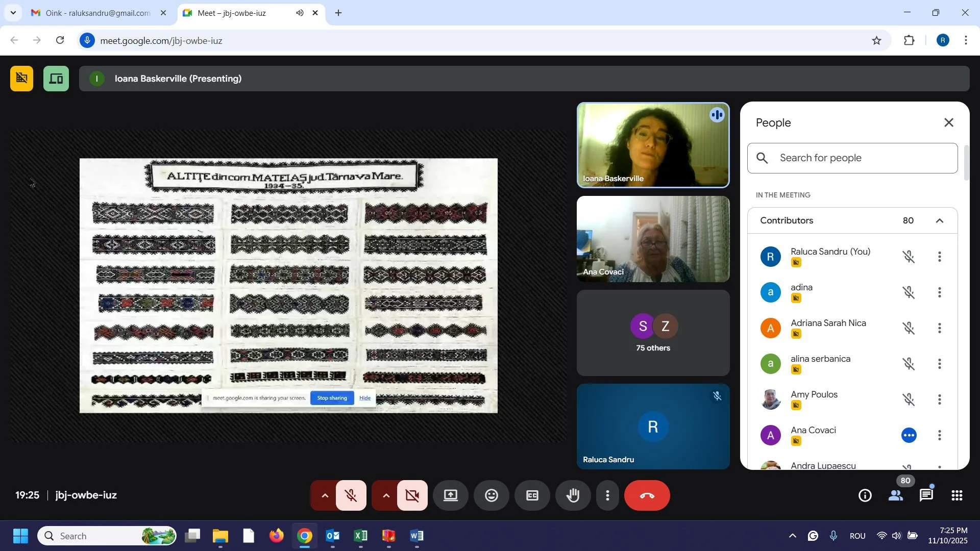
Task: Turn on captions with the CC icon
Action: (532, 496)
